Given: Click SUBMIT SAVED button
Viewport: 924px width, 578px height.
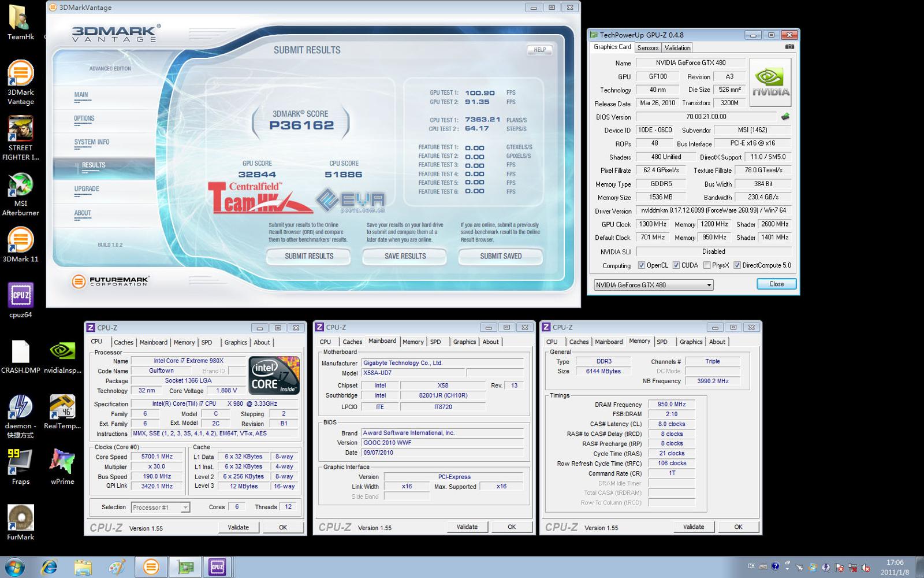Looking at the screenshot, I should 501,257.
